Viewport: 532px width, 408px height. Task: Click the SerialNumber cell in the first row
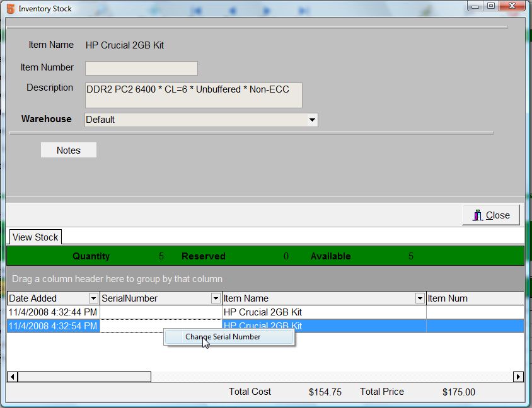pyautogui.click(x=161, y=312)
